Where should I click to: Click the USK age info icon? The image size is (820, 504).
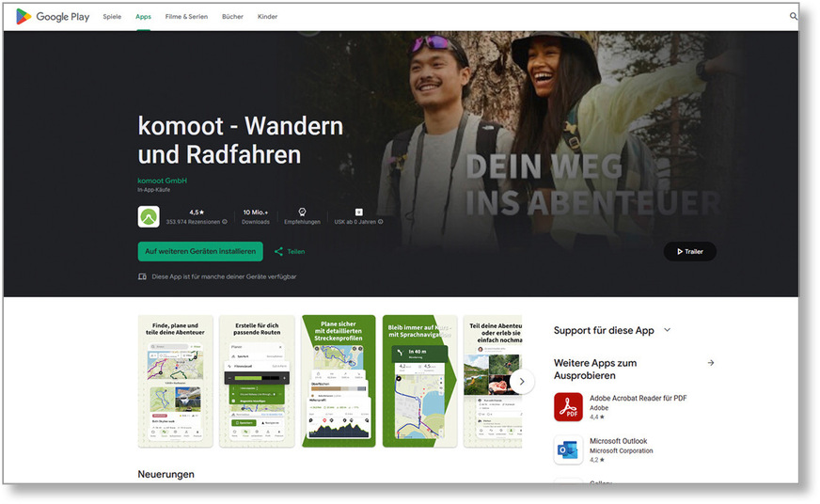tap(380, 222)
